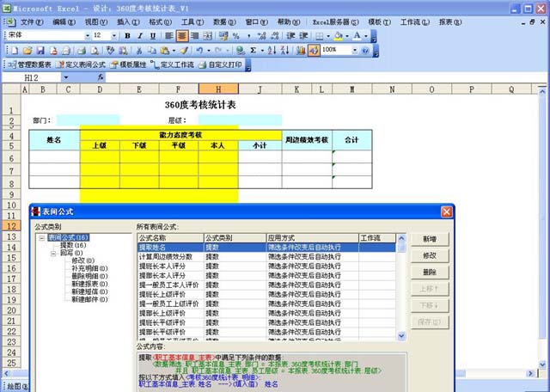This screenshot has height=392, width=550.
Task: Toggle italic formatting
Action: [x=140, y=35]
